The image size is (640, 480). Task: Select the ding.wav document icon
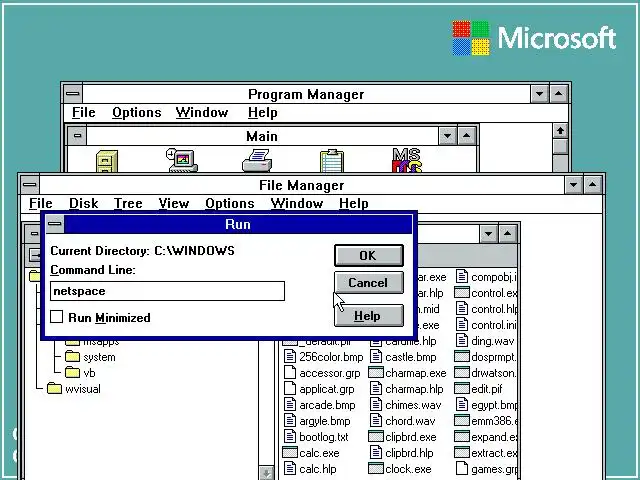click(462, 340)
